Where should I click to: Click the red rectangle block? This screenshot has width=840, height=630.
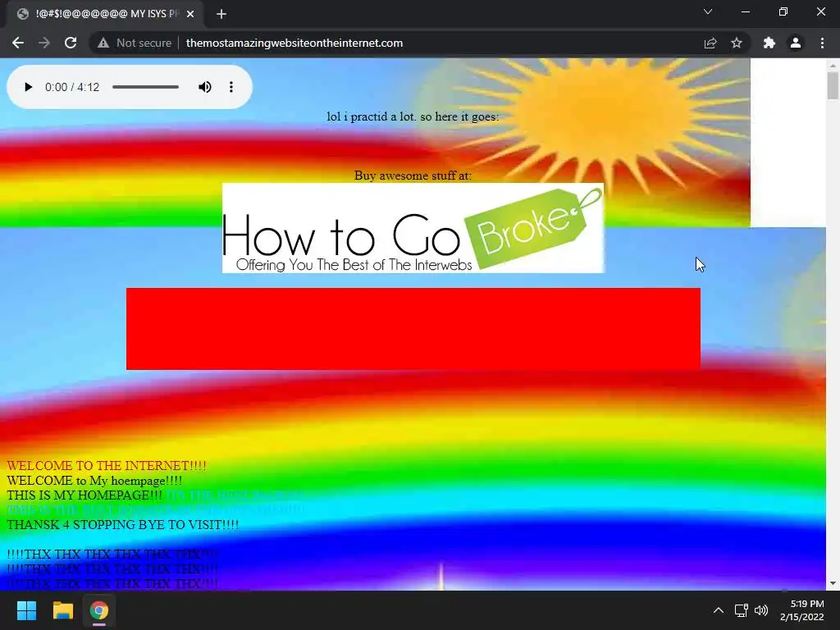pos(413,329)
